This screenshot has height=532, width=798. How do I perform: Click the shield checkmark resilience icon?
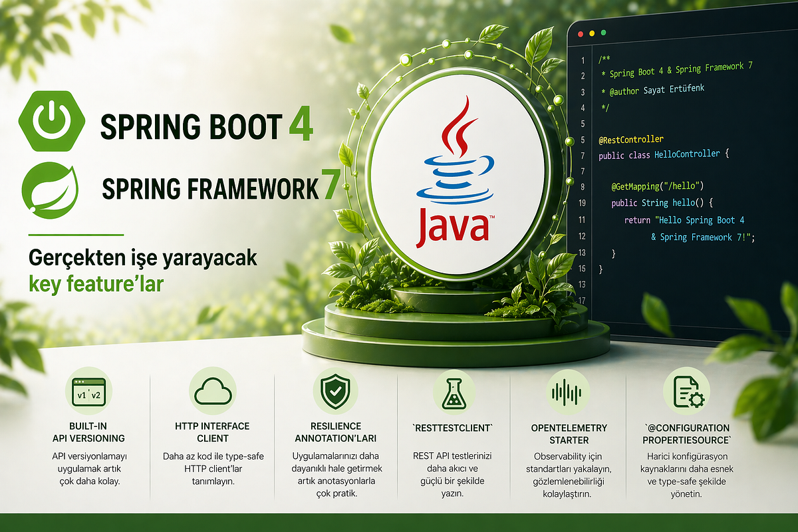335,392
